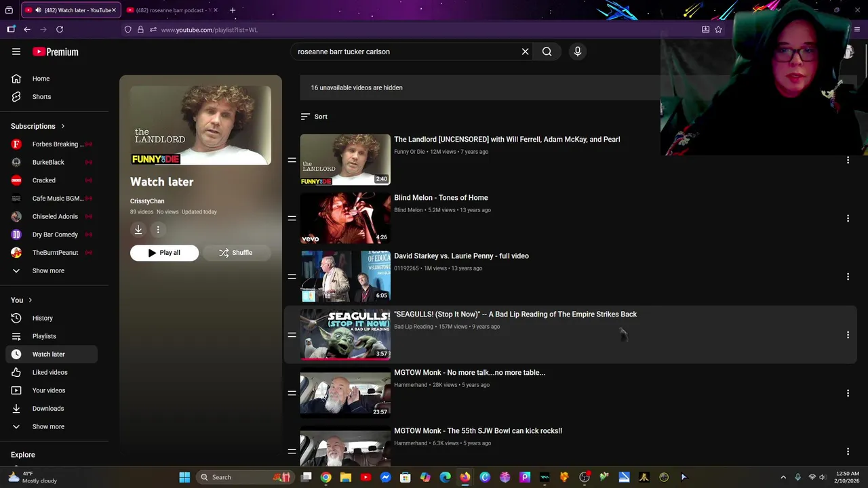The height and width of the screenshot is (488, 868).
Task: Open the YouTube hamburger guide menu
Action: 16,52
